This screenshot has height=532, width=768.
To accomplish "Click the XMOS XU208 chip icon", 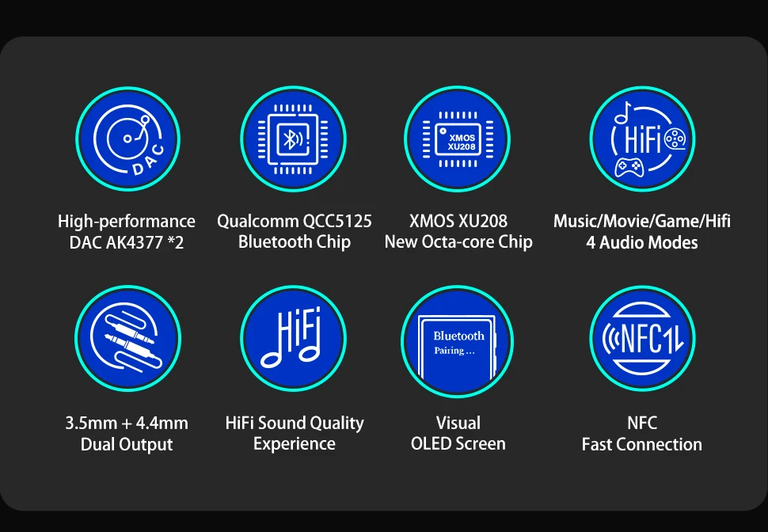I will pyautogui.click(x=458, y=139).
